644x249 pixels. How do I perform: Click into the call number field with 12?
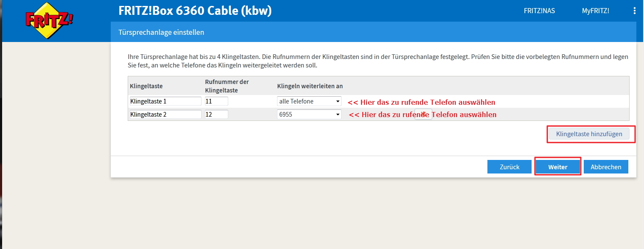pos(216,115)
